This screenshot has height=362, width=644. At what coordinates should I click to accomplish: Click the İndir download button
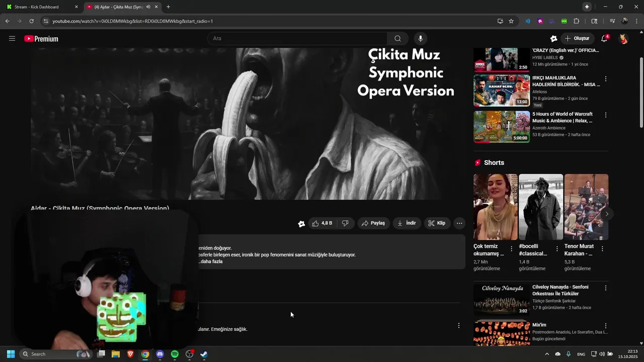(407, 223)
